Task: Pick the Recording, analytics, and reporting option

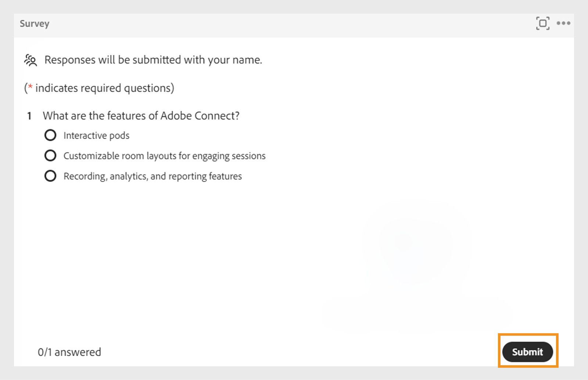Action: click(x=51, y=176)
